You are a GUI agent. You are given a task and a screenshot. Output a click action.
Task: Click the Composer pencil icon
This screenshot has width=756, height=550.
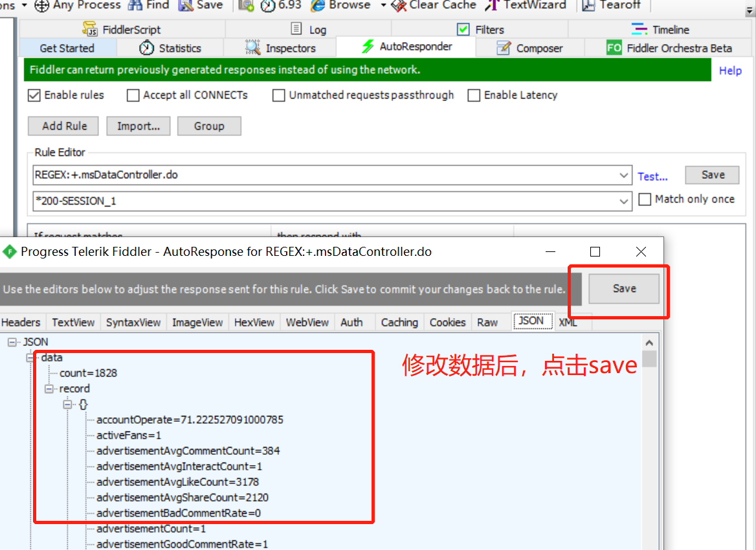pyautogui.click(x=504, y=48)
